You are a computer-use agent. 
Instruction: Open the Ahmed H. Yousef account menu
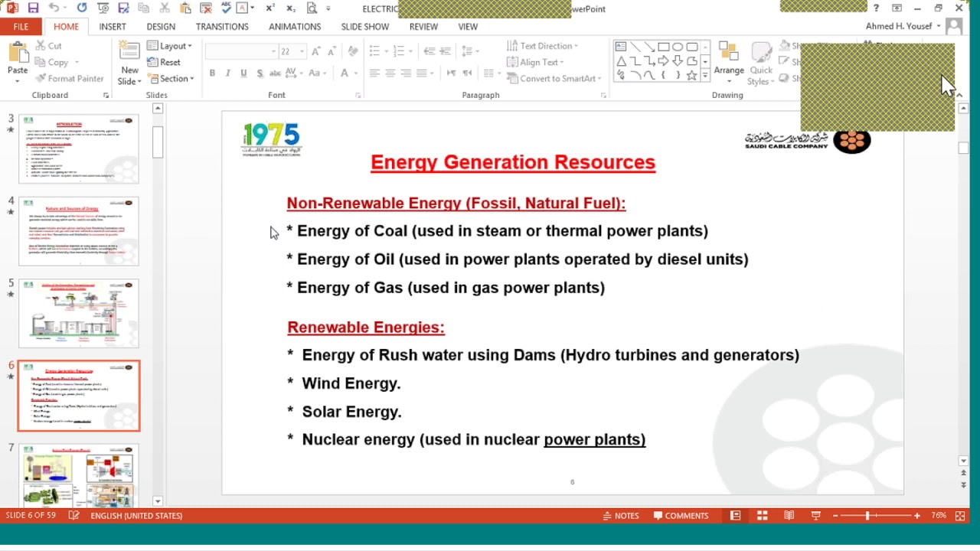903,26
